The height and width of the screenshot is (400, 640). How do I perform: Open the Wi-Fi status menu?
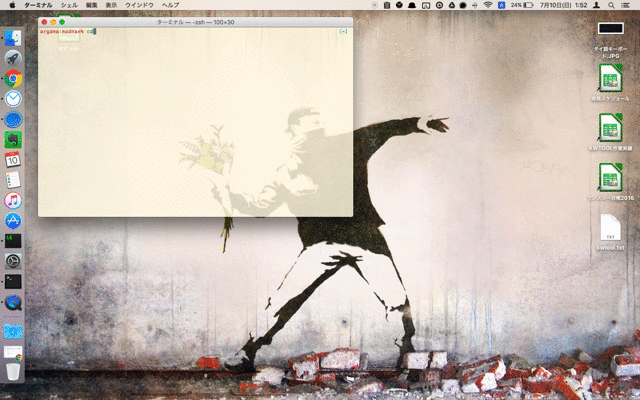[488, 5]
